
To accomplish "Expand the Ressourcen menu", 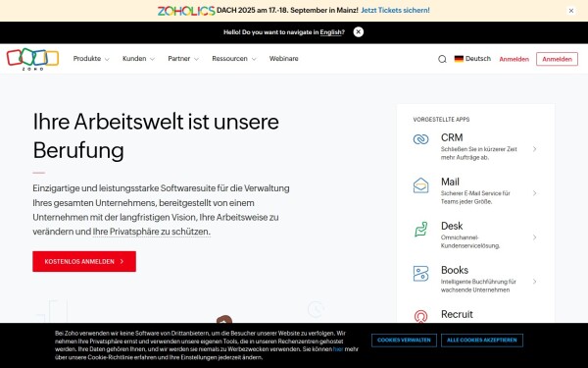I will [x=234, y=59].
